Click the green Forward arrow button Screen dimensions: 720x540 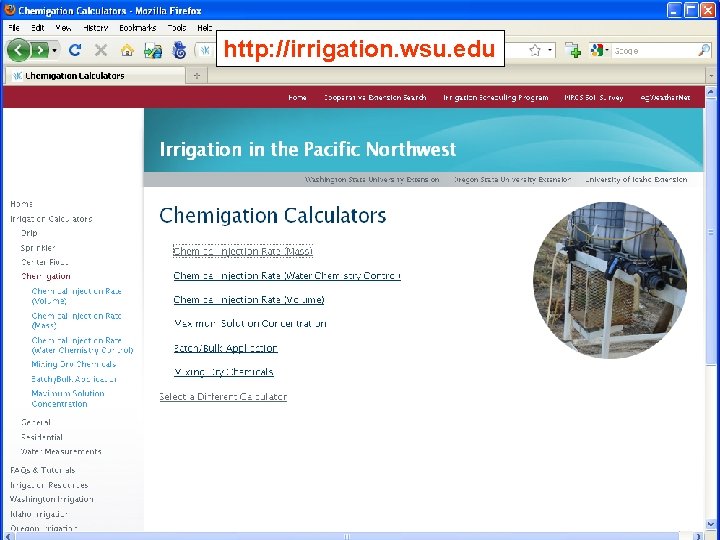39,50
